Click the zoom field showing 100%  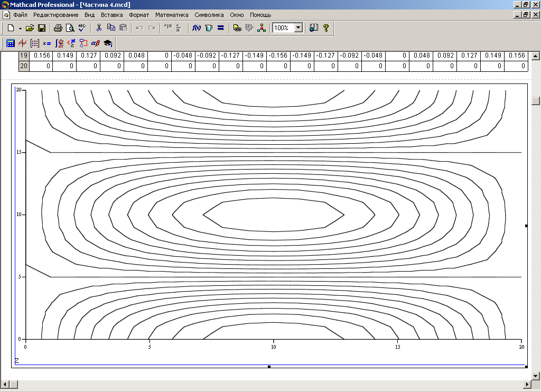click(x=283, y=28)
